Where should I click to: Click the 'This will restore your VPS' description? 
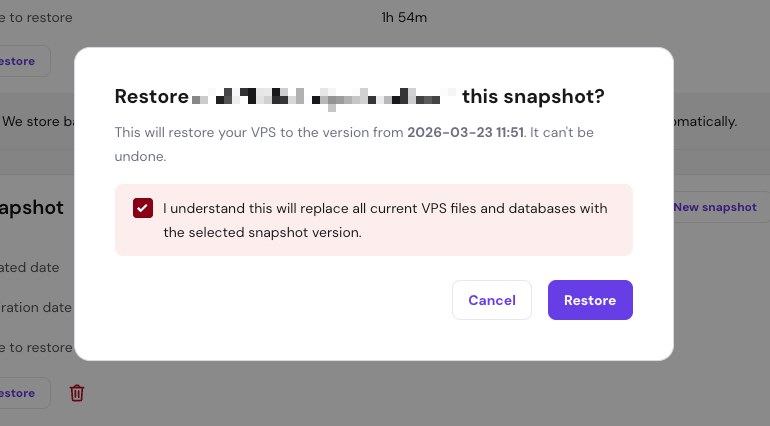(260, 132)
